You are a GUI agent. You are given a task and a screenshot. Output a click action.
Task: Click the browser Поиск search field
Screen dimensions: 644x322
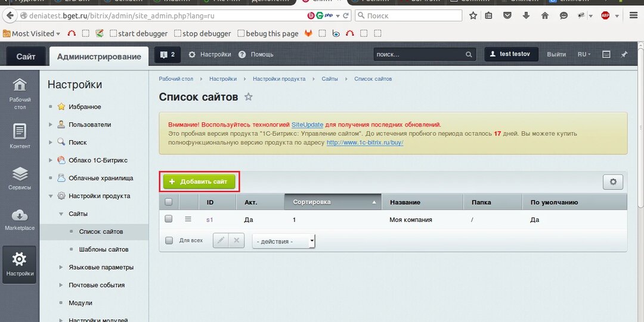pyautogui.click(x=408, y=16)
